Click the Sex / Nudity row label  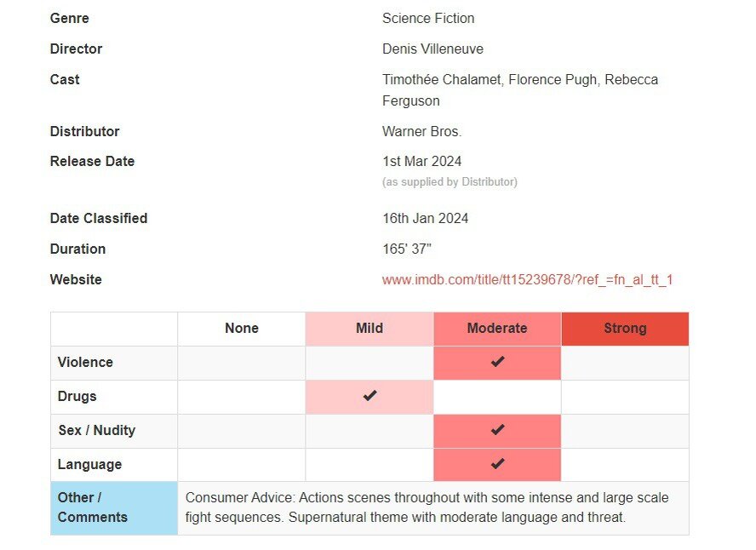tap(96, 430)
